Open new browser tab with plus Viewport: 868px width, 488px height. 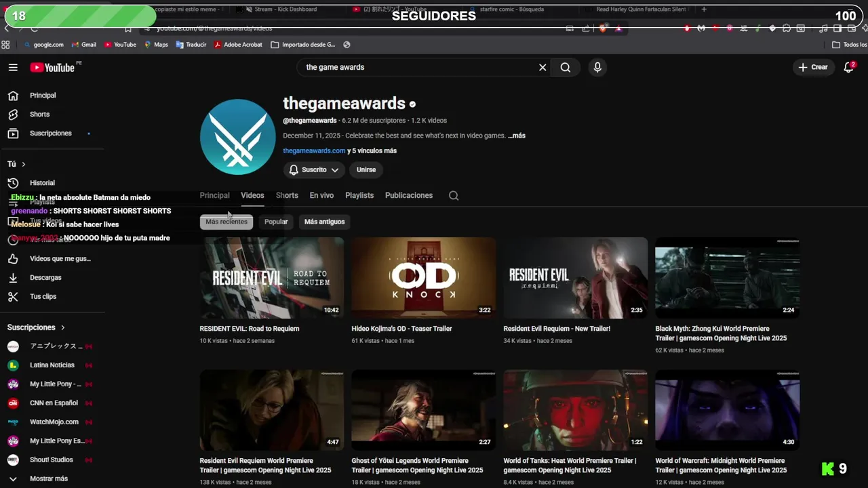pos(704,9)
